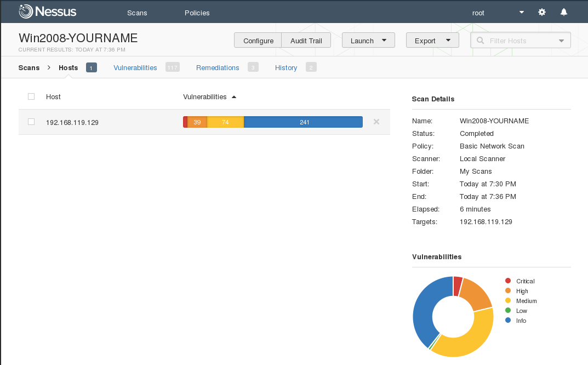Click the blue 241 info segment
This screenshot has width=588, height=365.
point(304,122)
